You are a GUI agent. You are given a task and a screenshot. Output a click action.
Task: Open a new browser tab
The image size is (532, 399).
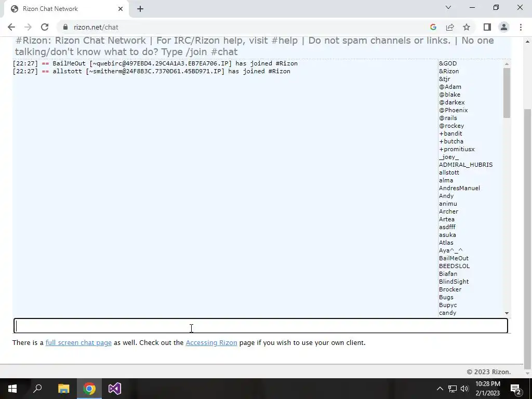click(x=140, y=9)
